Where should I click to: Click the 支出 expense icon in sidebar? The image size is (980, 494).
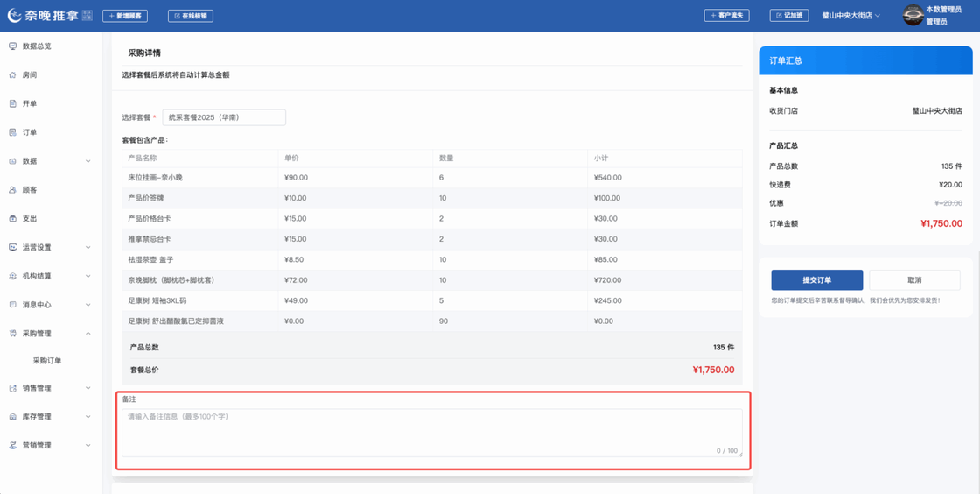(12, 219)
